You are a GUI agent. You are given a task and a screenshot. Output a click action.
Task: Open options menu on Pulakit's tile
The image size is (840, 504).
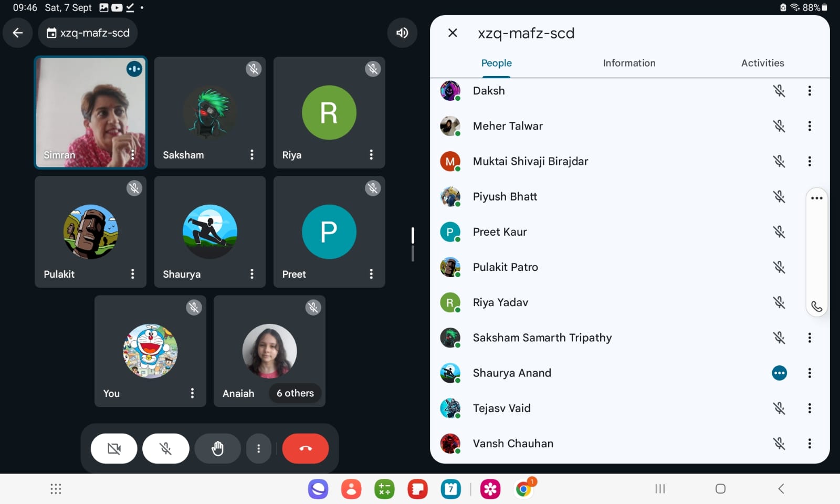tap(133, 274)
